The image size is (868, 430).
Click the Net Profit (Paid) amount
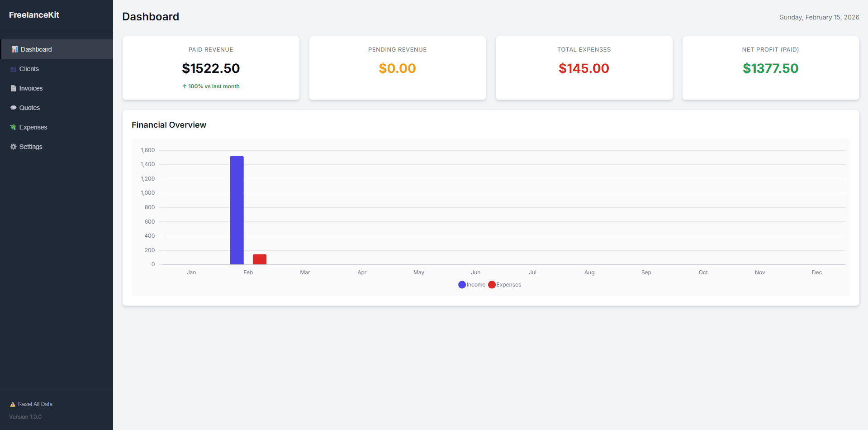tap(770, 68)
